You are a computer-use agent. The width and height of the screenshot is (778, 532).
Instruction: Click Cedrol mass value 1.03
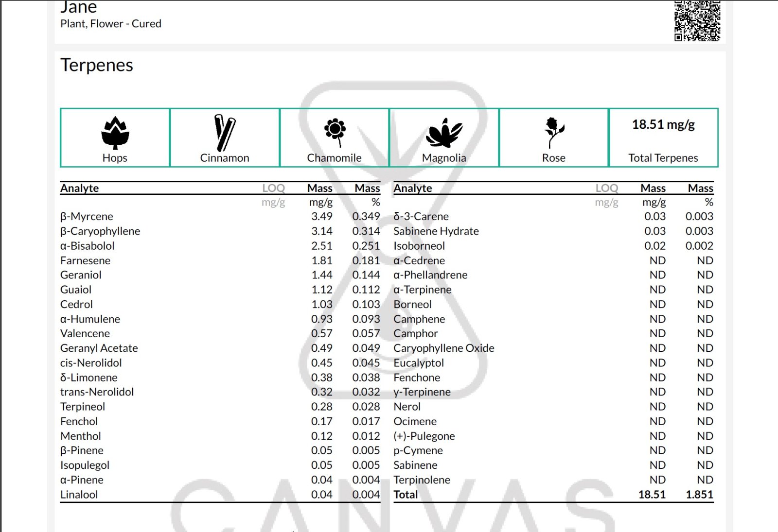322,304
